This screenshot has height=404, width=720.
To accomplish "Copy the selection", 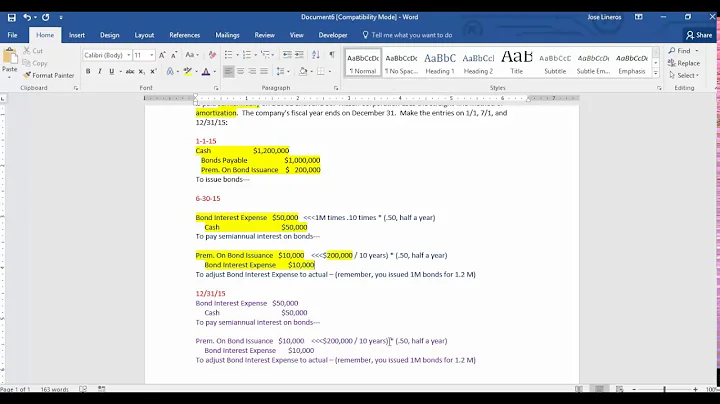I will pyautogui.click(x=35, y=63).
